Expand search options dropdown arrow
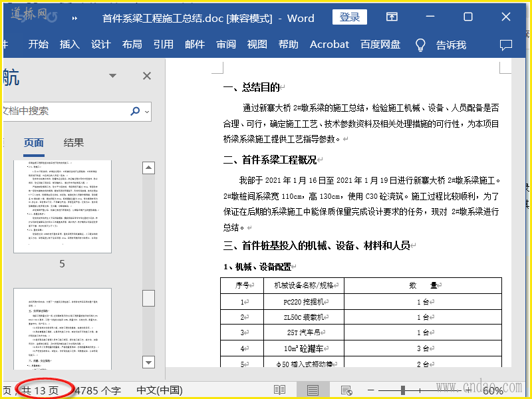This screenshot has height=399, width=532. coord(147,111)
